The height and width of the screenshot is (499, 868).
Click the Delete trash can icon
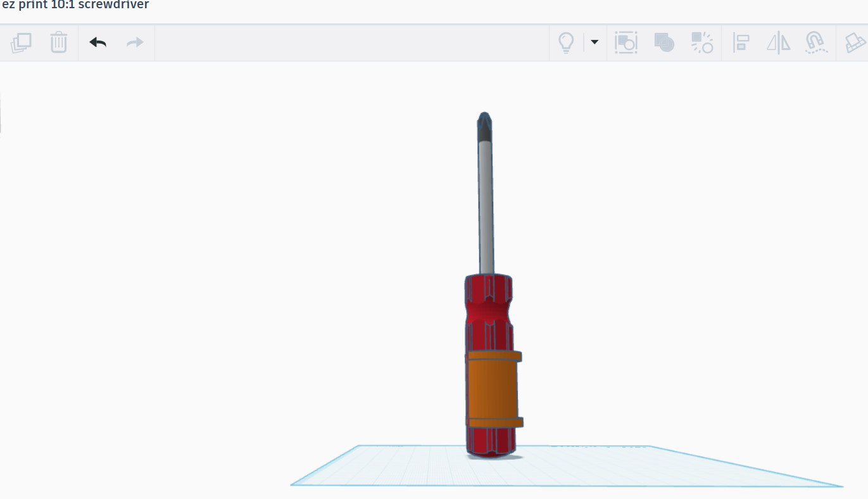(x=58, y=42)
